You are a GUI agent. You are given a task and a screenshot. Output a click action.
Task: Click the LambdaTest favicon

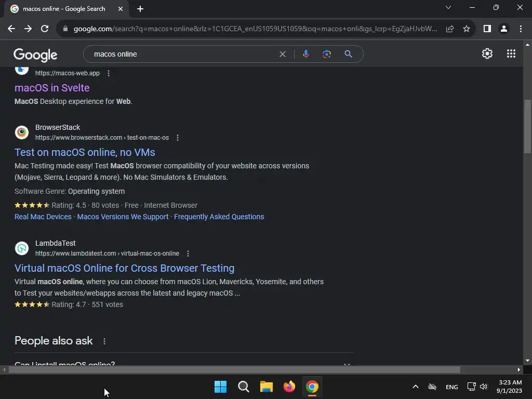click(x=22, y=248)
